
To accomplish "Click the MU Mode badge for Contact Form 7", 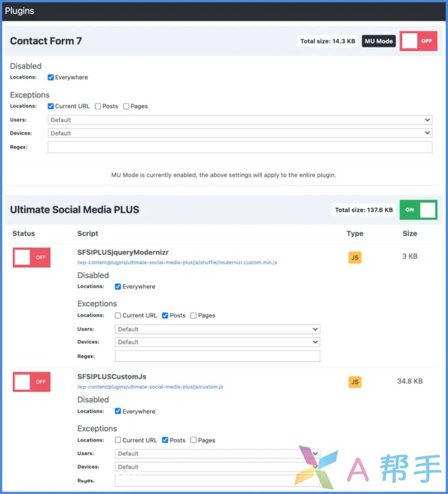I will pyautogui.click(x=379, y=41).
